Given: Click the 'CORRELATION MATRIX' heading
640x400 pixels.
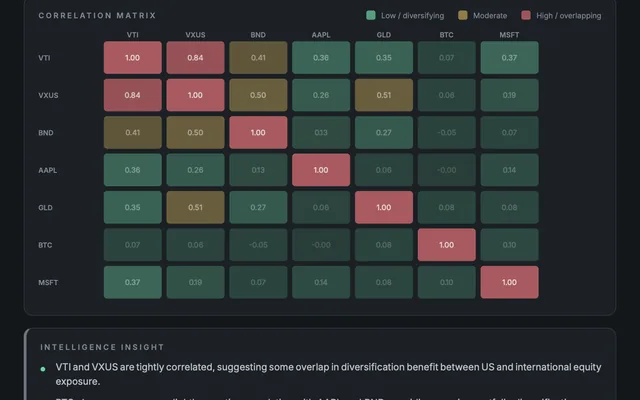Looking at the screenshot, I should pyautogui.click(x=97, y=16).
